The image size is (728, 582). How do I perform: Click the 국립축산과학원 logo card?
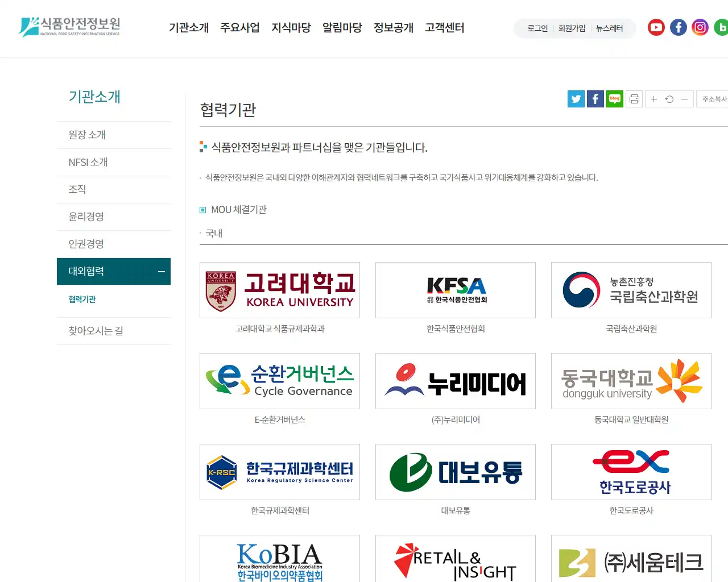tap(631, 290)
